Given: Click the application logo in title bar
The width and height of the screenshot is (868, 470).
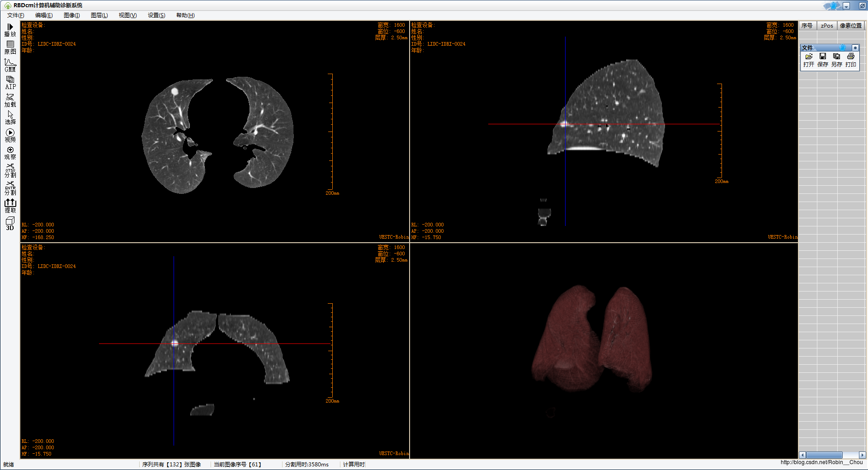Looking at the screenshot, I should [x=8, y=5].
